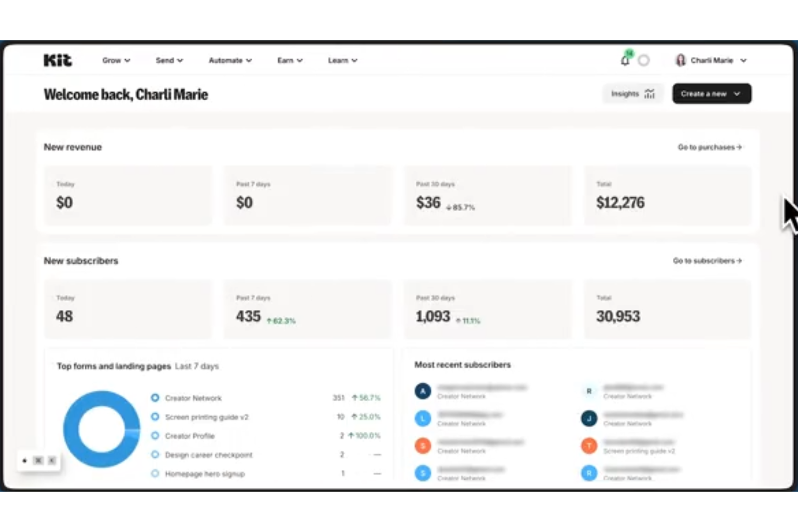Follow the Go to subscribers link
Image resolution: width=798 pixels, height=532 pixels.
tap(707, 261)
